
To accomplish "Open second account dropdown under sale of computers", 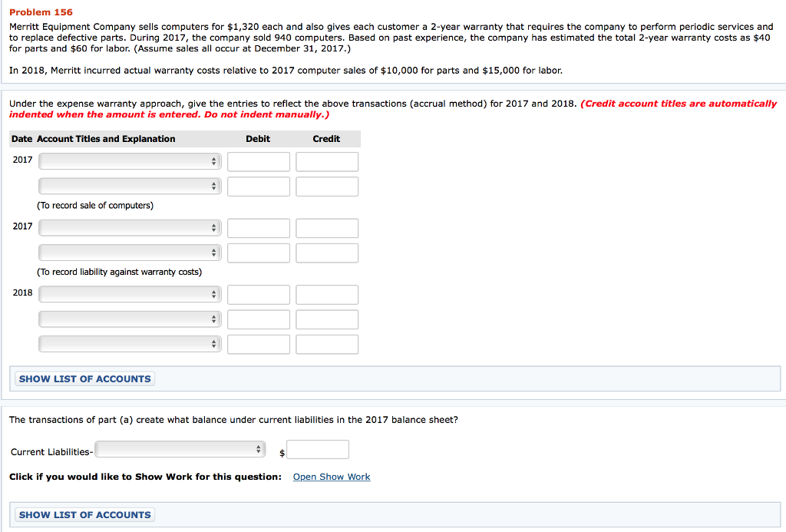I will [130, 187].
